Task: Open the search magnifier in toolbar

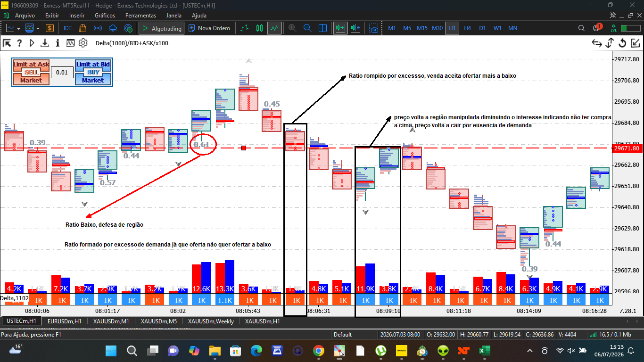Action: click(x=582, y=28)
